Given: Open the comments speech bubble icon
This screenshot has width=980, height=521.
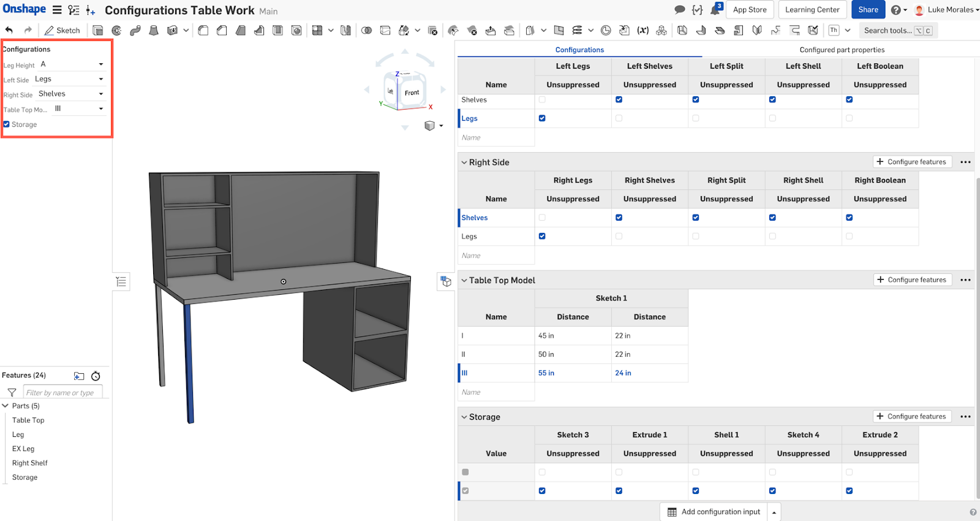Looking at the screenshot, I should 679,10.
